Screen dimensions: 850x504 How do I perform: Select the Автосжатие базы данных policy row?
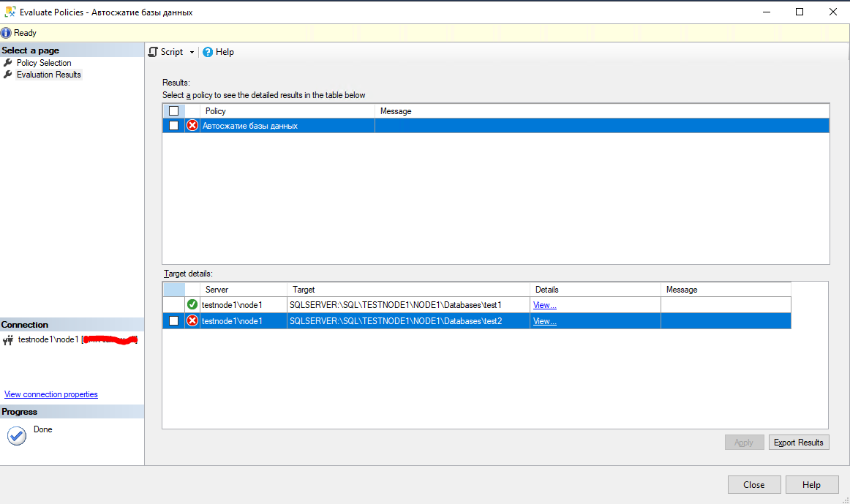click(496, 125)
